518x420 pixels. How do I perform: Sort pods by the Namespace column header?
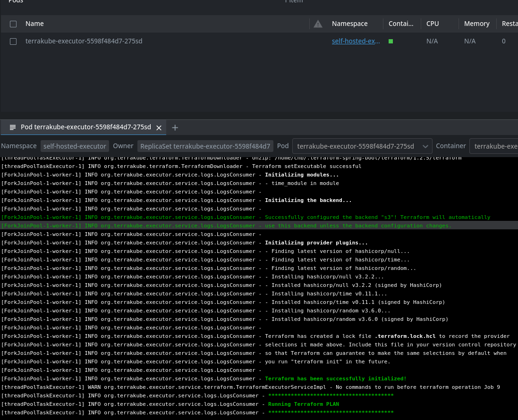tap(349, 24)
